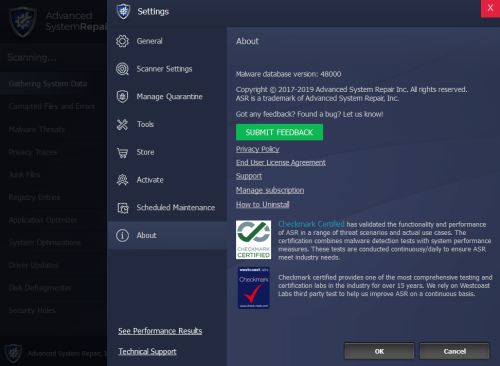Click the General gear icon
This screenshot has width=500, height=366.
point(122,41)
